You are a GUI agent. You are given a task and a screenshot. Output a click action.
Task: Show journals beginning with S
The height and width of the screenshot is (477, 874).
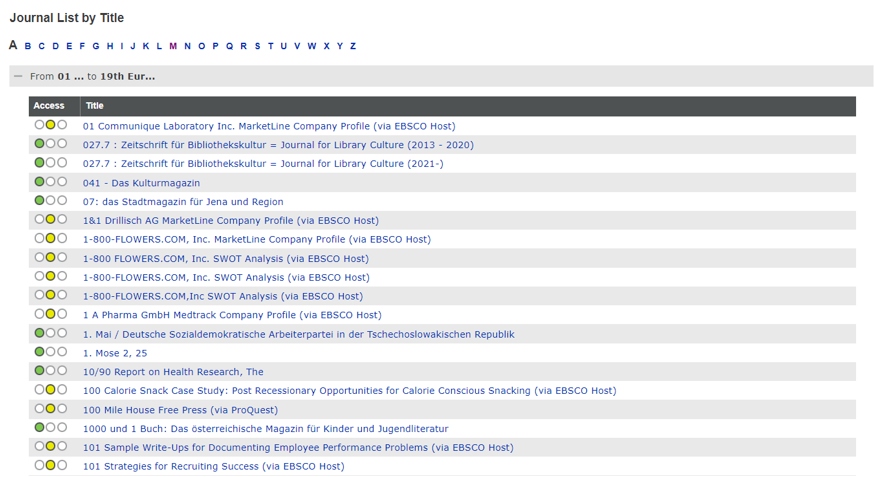pyautogui.click(x=258, y=46)
